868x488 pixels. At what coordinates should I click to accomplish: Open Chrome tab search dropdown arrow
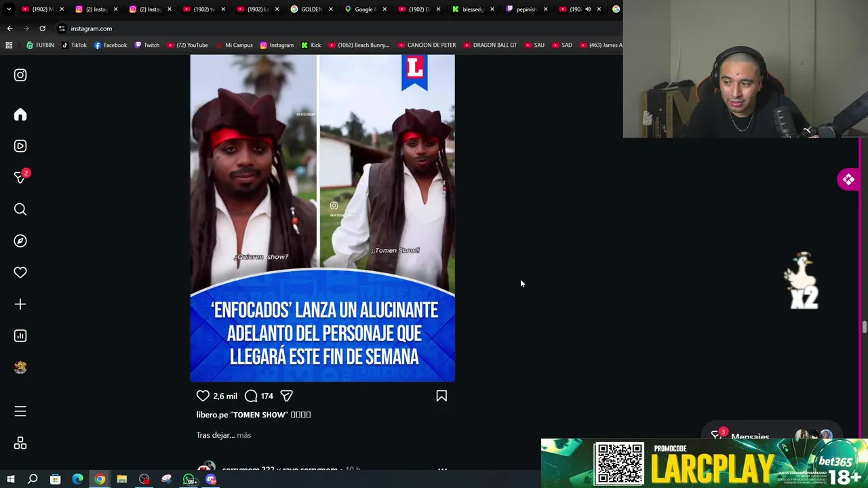pos(9,9)
